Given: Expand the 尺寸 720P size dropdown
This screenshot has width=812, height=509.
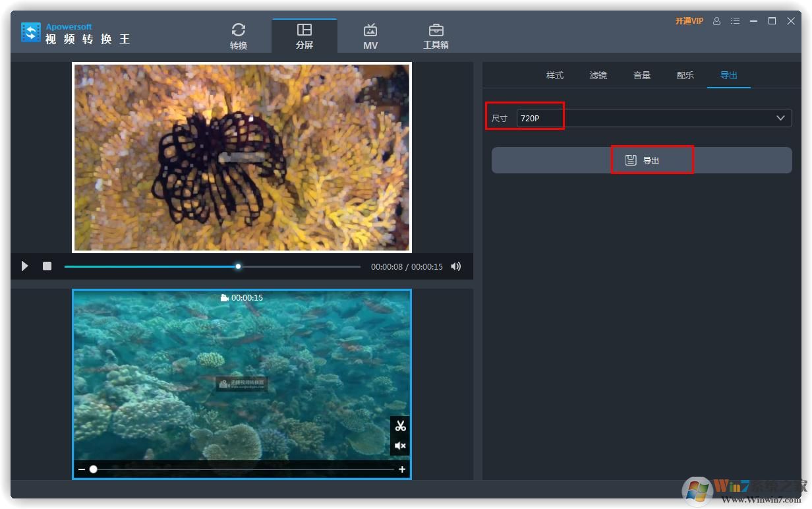Looking at the screenshot, I should click(x=780, y=118).
